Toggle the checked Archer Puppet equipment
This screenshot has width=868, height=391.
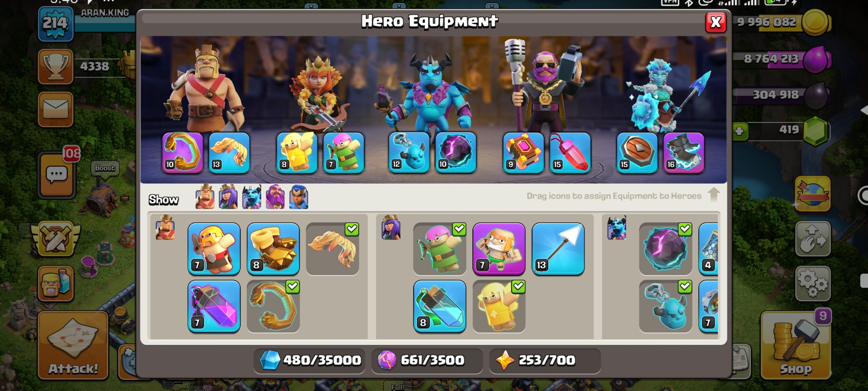[x=439, y=249]
